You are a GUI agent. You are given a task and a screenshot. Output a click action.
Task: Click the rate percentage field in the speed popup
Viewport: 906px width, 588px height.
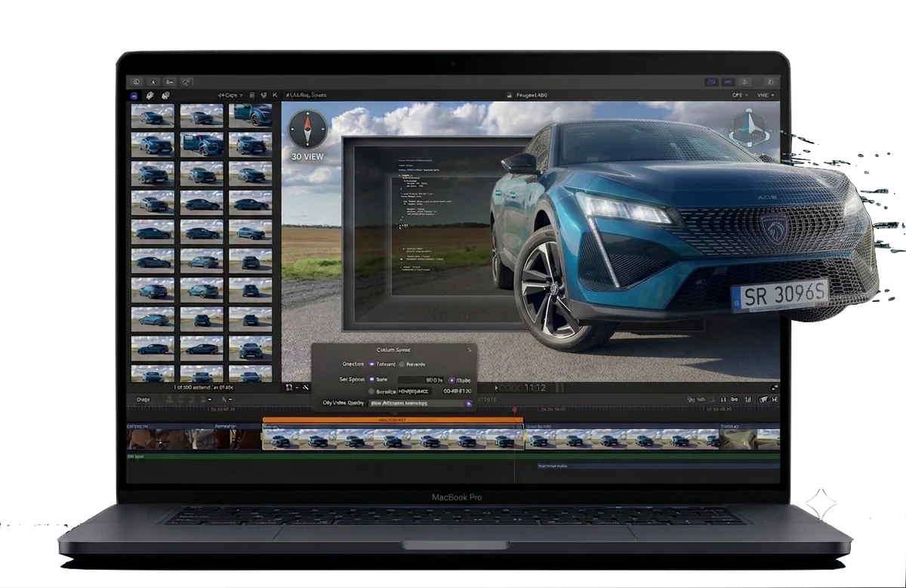pyautogui.click(x=421, y=380)
